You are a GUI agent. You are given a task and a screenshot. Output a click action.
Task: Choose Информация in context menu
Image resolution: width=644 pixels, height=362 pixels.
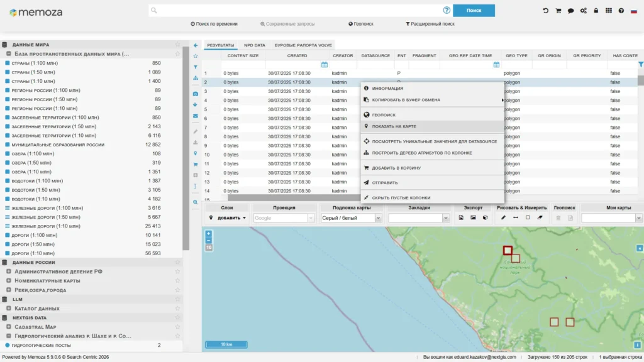(432, 88)
